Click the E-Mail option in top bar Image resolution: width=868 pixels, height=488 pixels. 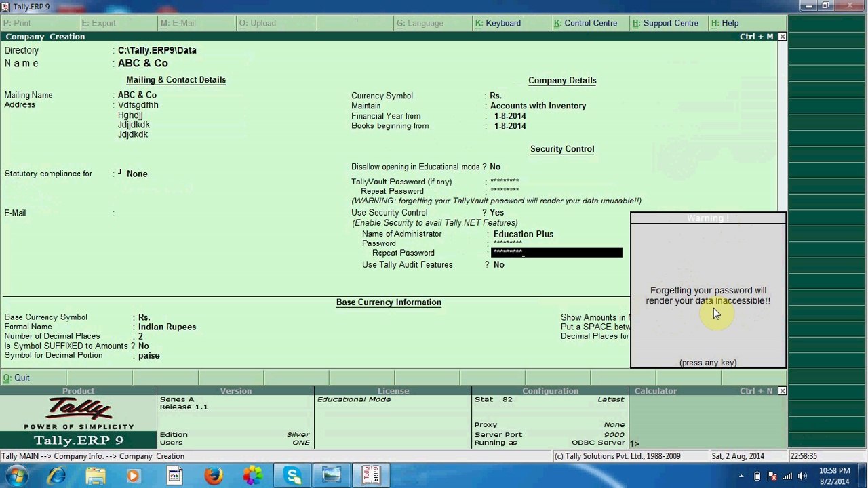(x=178, y=23)
